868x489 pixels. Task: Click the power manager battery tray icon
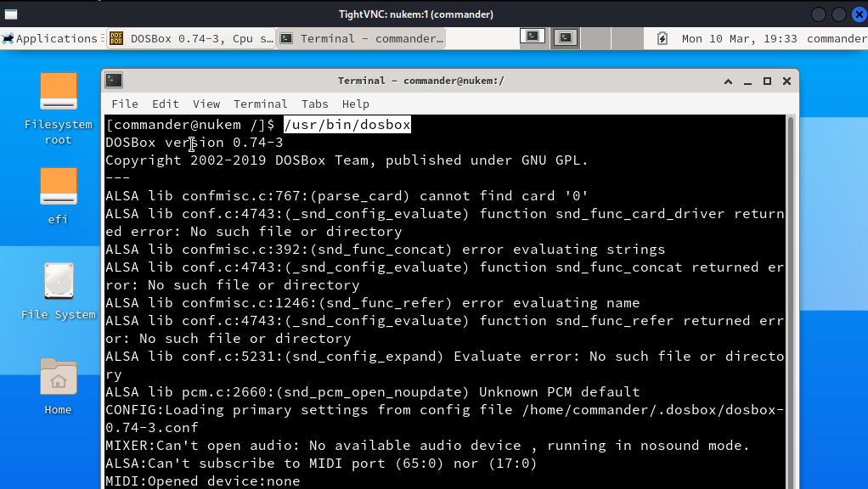662,38
